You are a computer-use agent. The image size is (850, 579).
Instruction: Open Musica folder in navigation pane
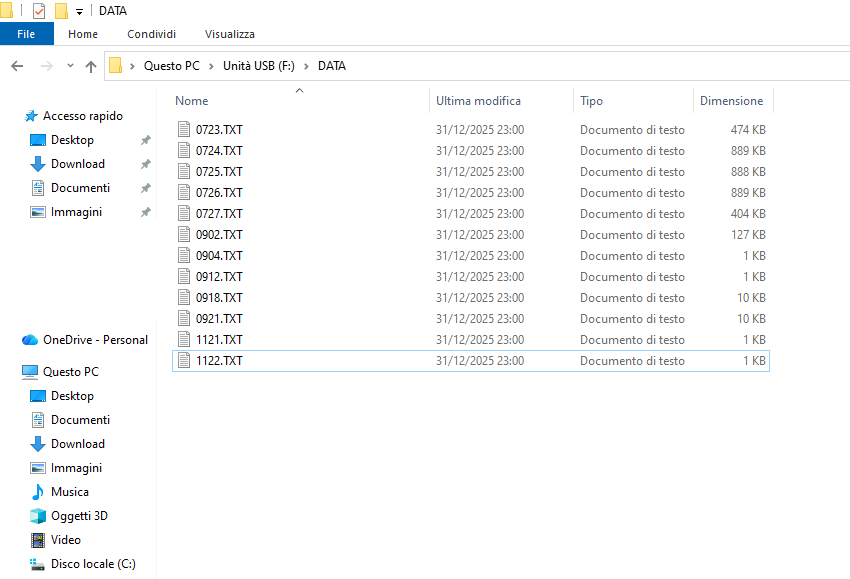coord(69,492)
